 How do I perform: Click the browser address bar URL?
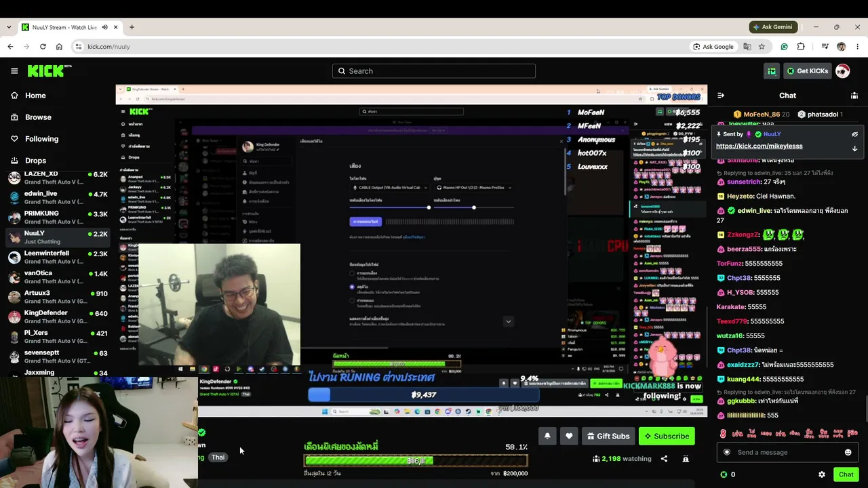coord(108,47)
